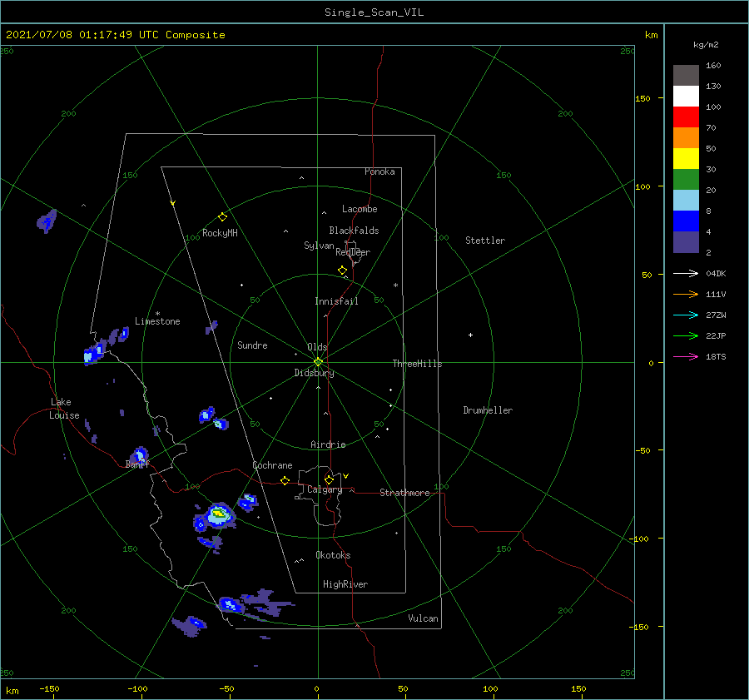
Task: Click the yellow diamond marker near Cochrane
Action: click(x=285, y=481)
